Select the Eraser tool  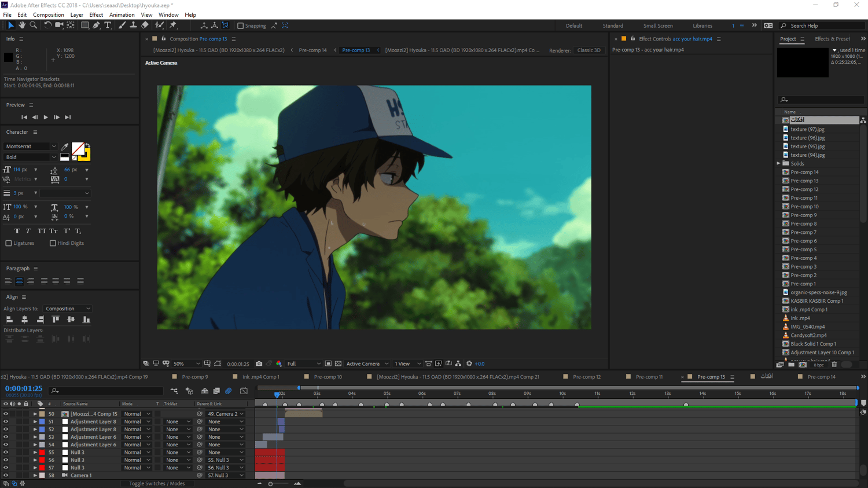click(x=145, y=25)
